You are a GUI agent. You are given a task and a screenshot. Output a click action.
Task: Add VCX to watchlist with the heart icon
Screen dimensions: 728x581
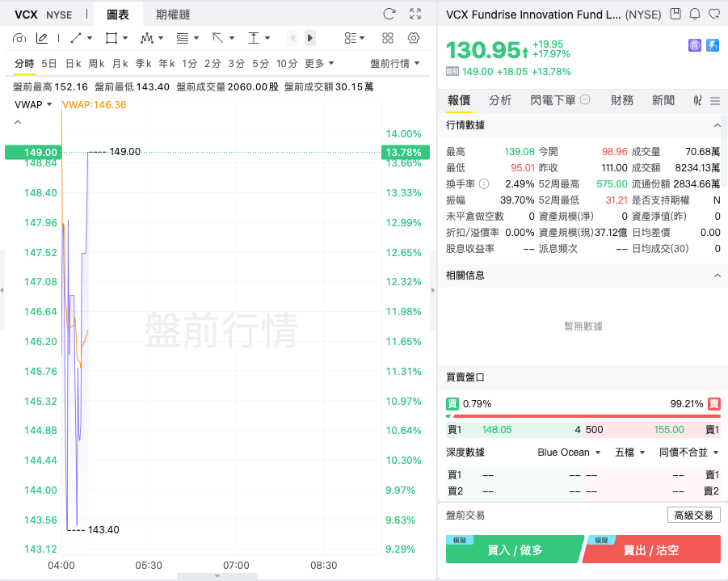(713, 14)
